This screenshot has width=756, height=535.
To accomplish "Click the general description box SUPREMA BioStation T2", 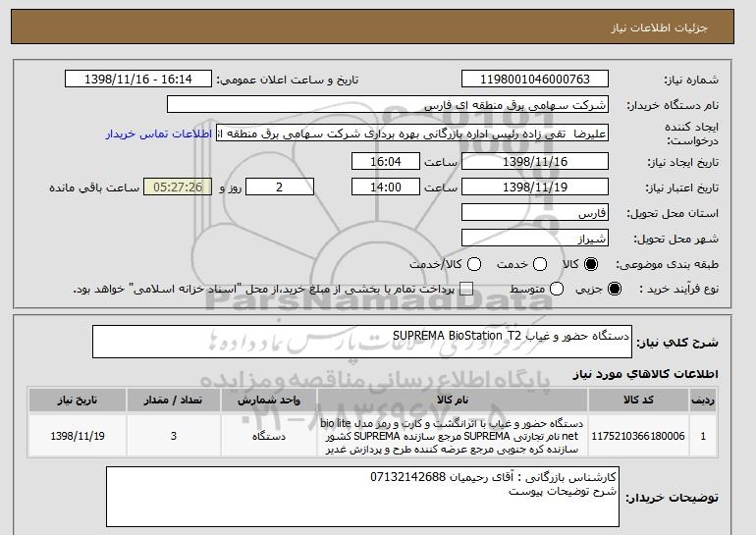I will [362, 342].
